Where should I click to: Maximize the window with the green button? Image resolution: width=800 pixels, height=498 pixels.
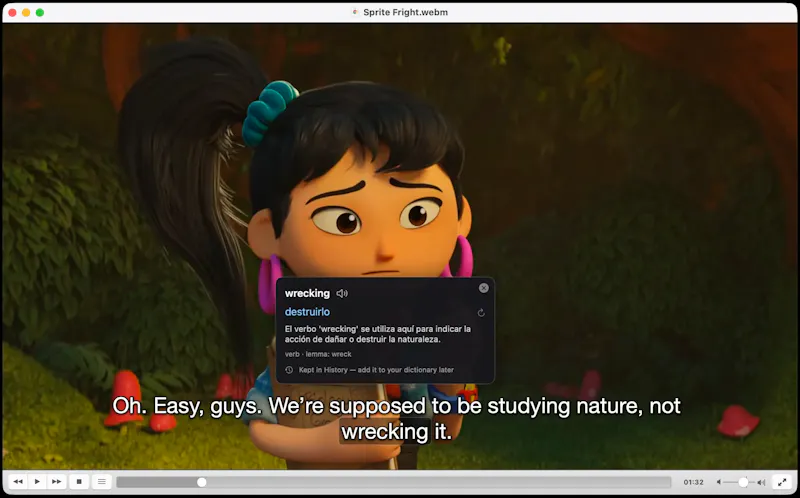point(40,12)
